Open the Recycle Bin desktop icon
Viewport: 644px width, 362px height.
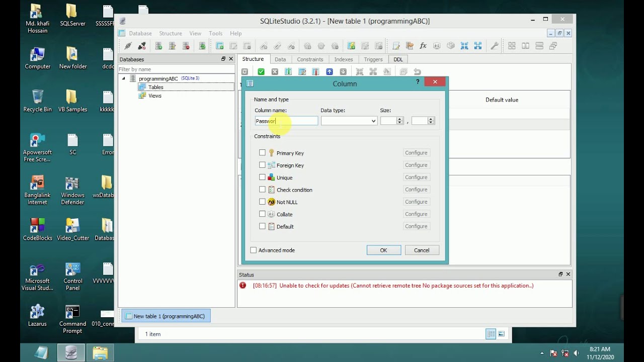coord(37,101)
